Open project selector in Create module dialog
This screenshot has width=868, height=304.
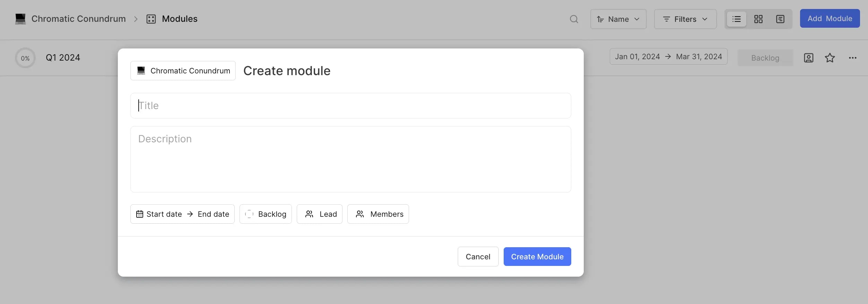(x=183, y=71)
